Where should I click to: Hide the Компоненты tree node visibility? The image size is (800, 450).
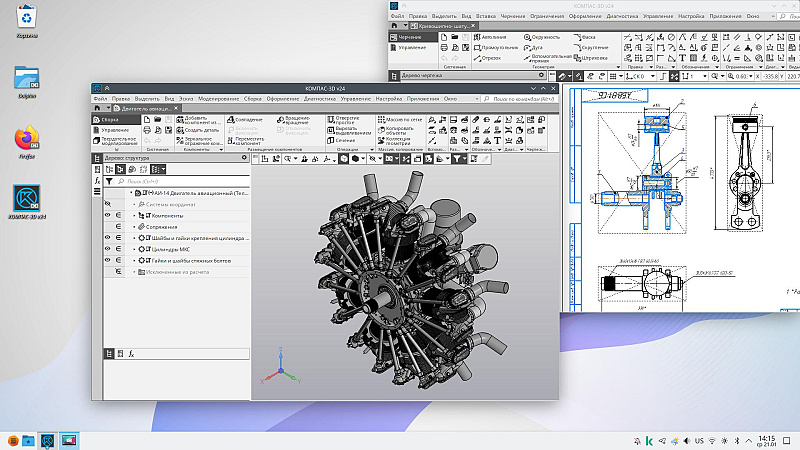pos(108,215)
